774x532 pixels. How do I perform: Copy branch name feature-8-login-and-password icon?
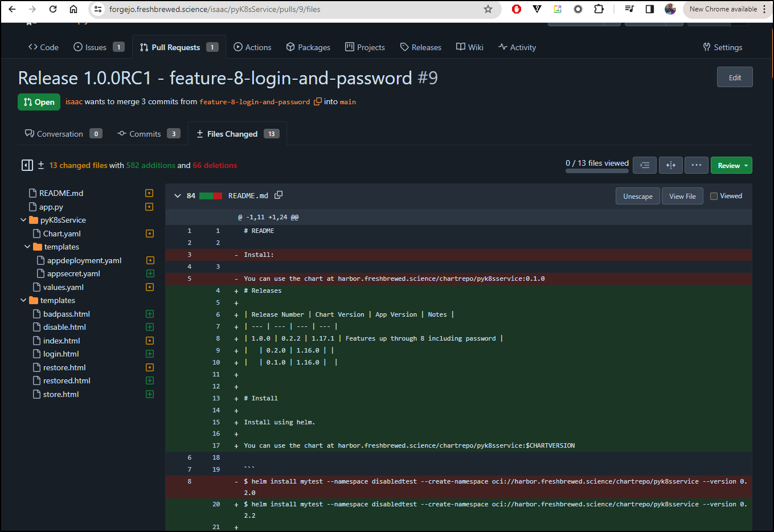point(318,101)
